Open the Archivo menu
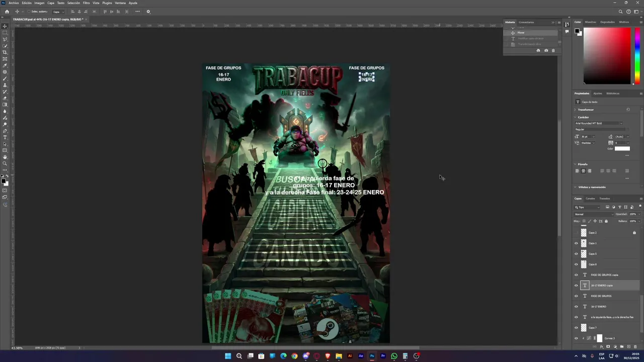Screen dimensions: 644x362 (14, 3)
